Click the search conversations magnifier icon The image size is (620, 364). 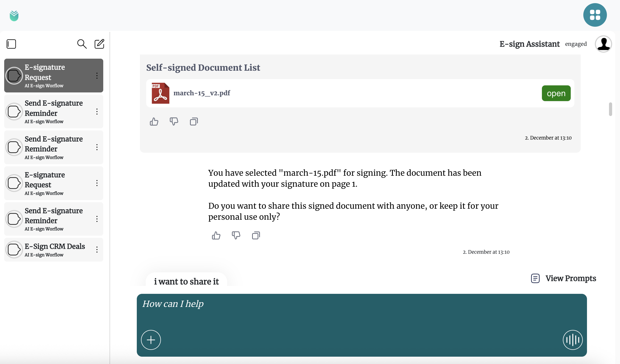pos(82,44)
